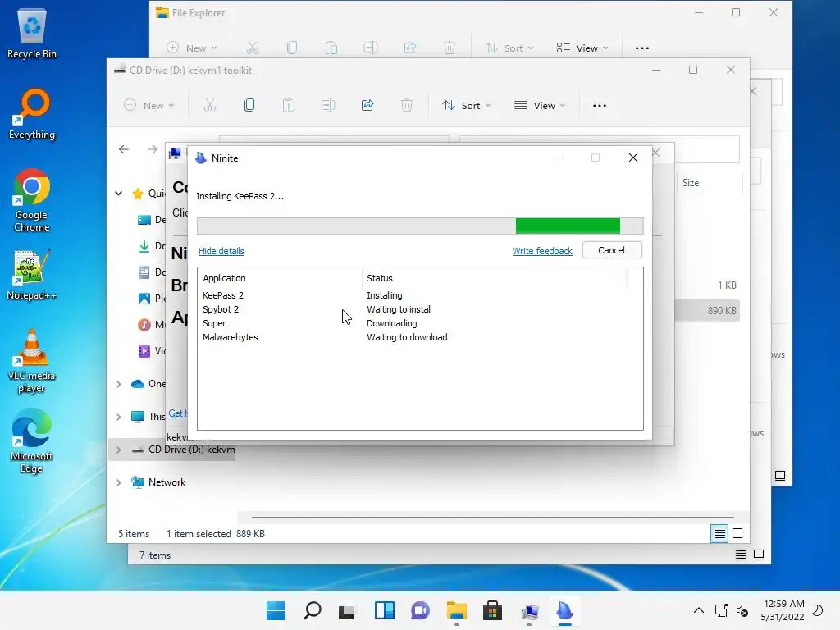Viewport: 840px width, 630px height.
Task: Click the Ninite icon on the taskbar
Action: (x=564, y=610)
